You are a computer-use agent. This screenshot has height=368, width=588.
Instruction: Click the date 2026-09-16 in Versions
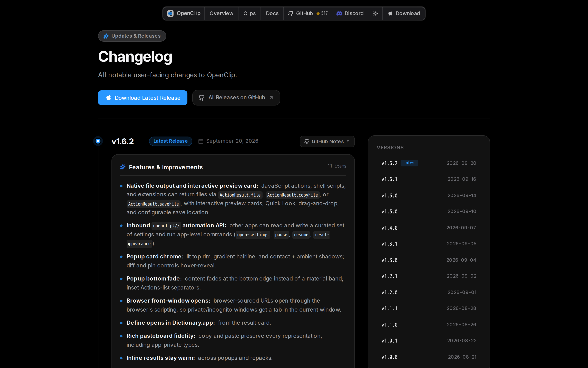462,179
